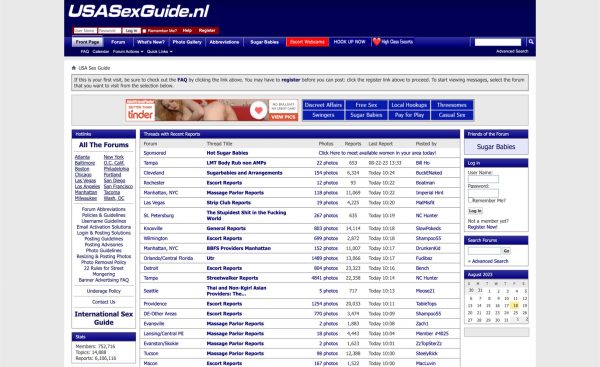Image resolution: width=600 pixels, height=367 pixels.
Task: Click the Go button in Search Forums
Action: 506,251
